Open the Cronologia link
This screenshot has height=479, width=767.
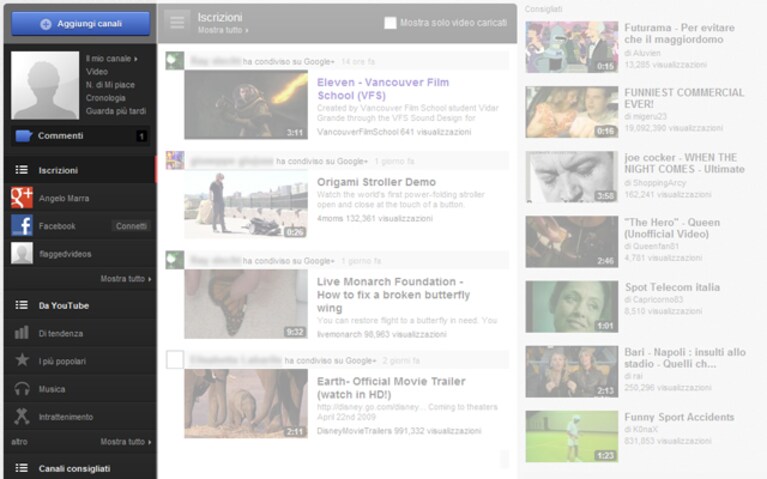[106, 98]
